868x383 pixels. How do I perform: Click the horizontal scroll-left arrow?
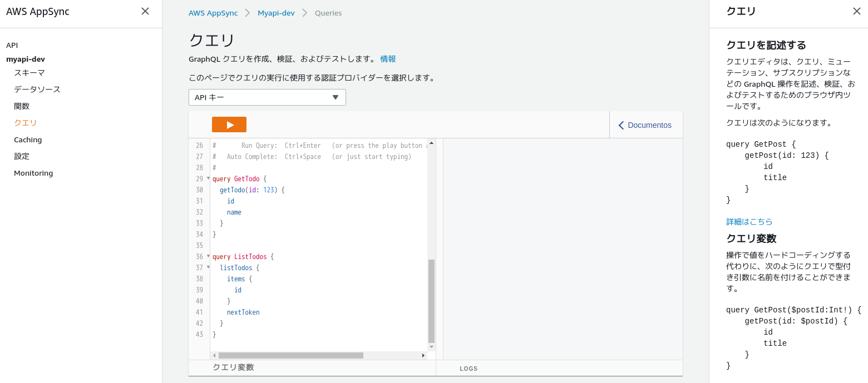pyautogui.click(x=214, y=355)
